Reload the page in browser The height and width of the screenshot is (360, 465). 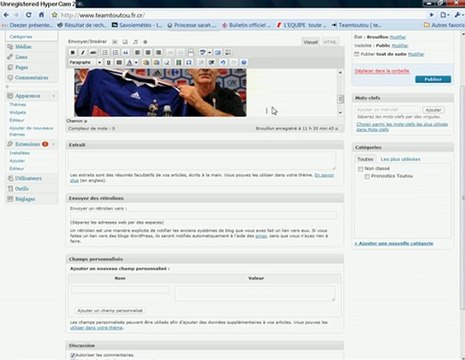pos(29,15)
